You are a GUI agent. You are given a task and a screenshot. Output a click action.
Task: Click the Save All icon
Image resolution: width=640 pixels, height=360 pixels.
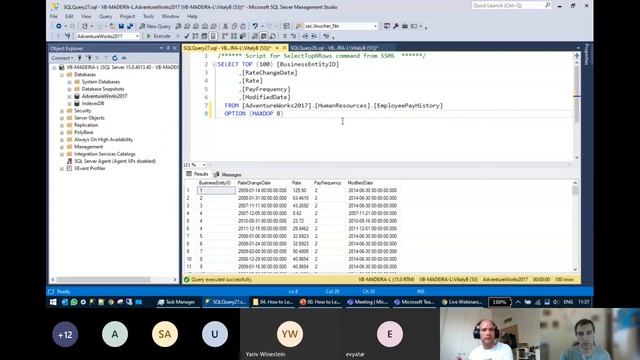(130, 26)
